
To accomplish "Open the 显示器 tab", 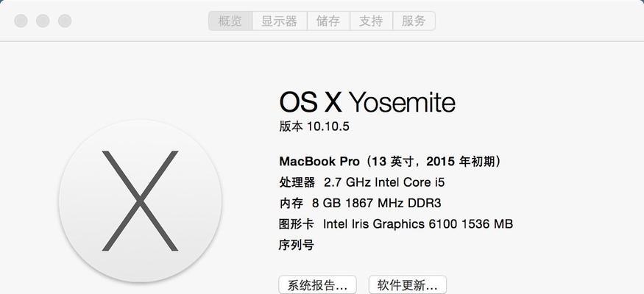I will (x=279, y=21).
